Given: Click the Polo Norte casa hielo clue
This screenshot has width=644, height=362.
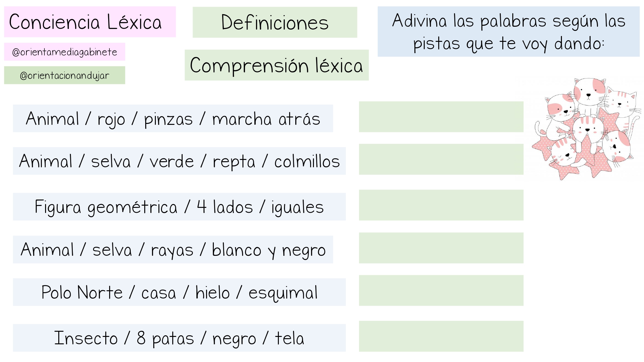Looking at the screenshot, I should pyautogui.click(x=179, y=292).
